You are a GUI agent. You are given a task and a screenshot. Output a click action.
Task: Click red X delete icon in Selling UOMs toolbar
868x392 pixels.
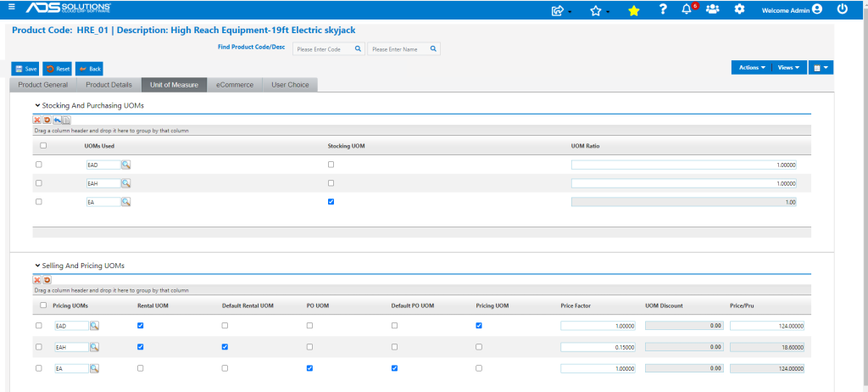tap(37, 280)
